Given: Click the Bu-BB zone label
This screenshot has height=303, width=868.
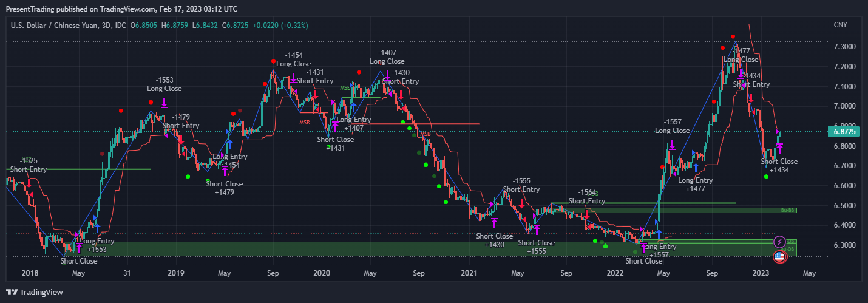Looking at the screenshot, I should (x=788, y=211).
